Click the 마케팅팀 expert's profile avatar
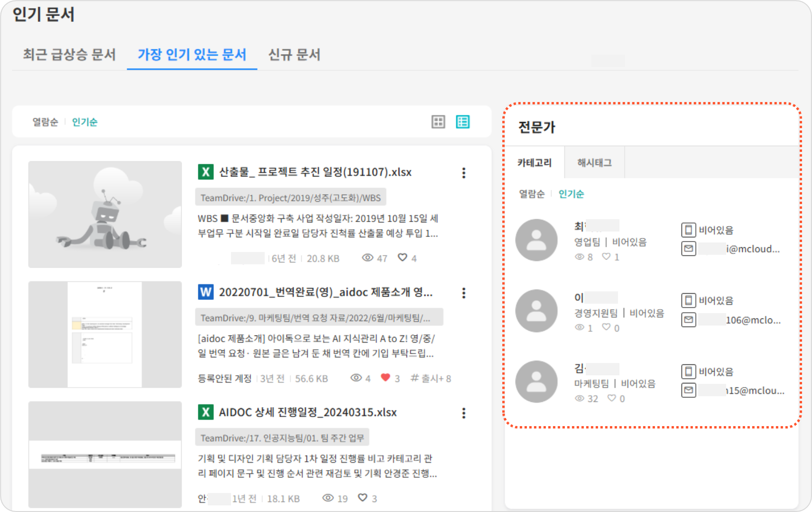Screen dimensions: 812x512 536,382
